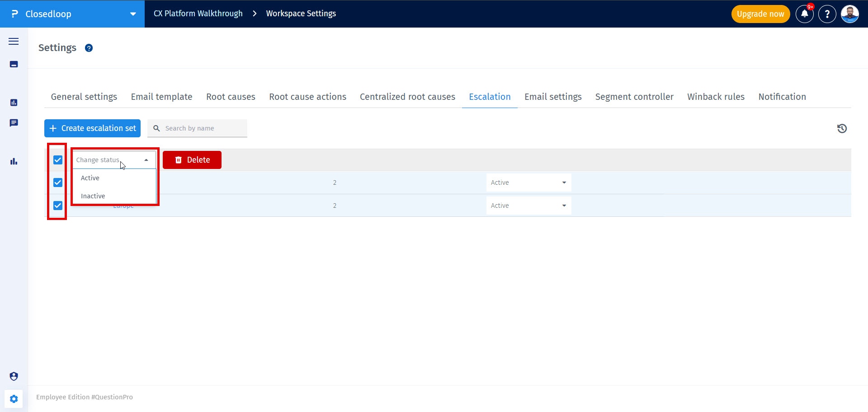Choose Inactive from the status list
This screenshot has height=412, width=868.
coord(93,196)
